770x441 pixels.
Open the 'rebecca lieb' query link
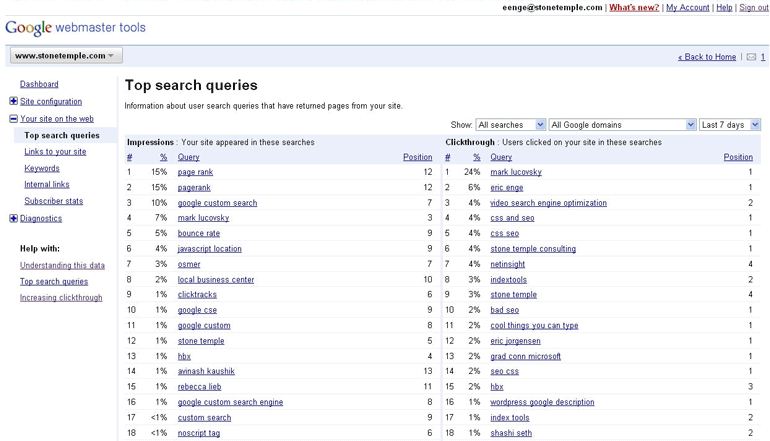click(199, 387)
